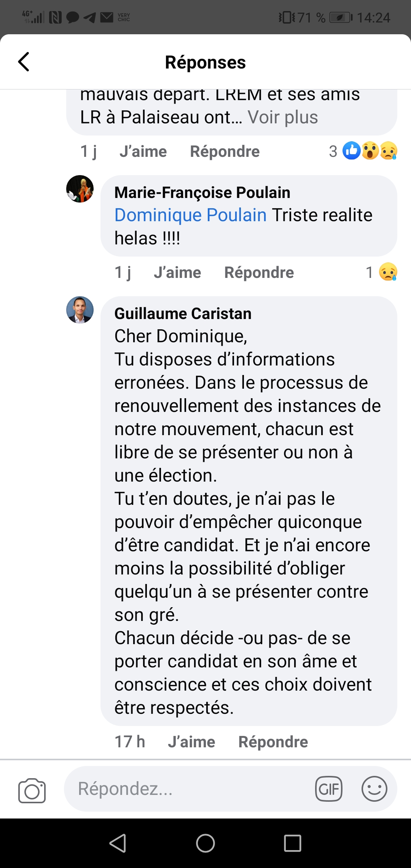
Task: Open Guillaume Caristan's profile name
Action: coord(183,314)
